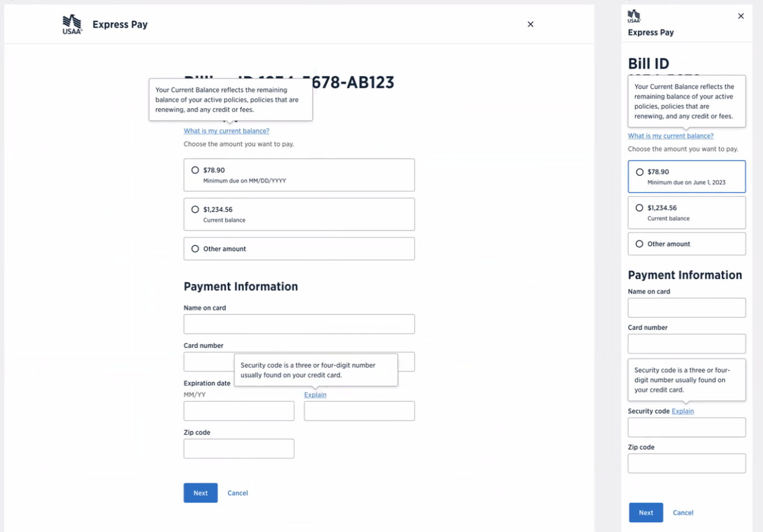The width and height of the screenshot is (763, 532).
Task: Choose $1,234.56 current balance in desktop layout
Action: (x=195, y=210)
